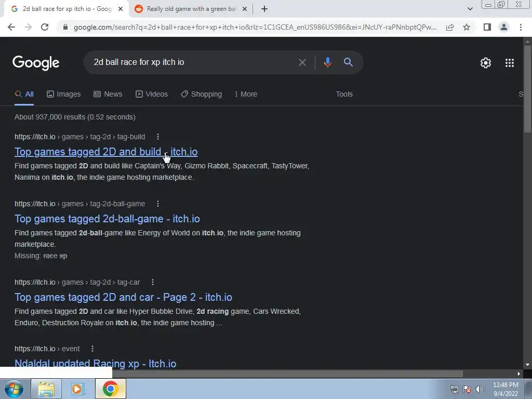Start voice search with the microphone icon
Viewport: 532px width, 399px height.
click(327, 62)
